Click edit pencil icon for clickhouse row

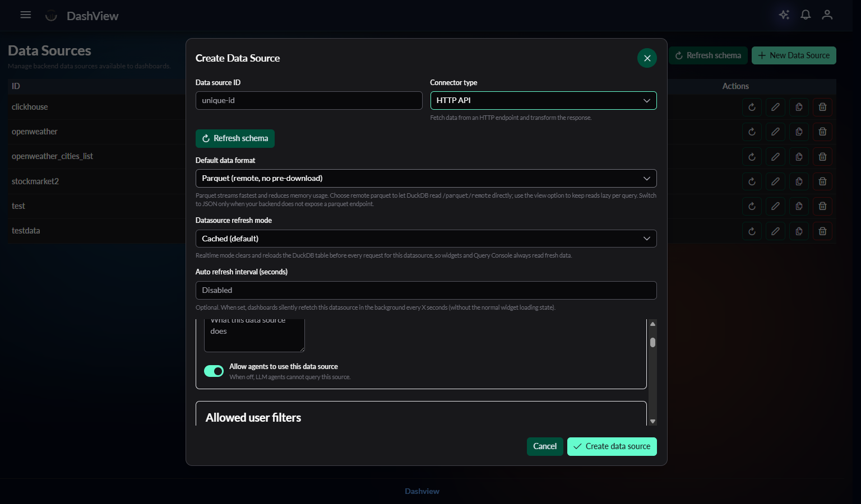click(775, 107)
